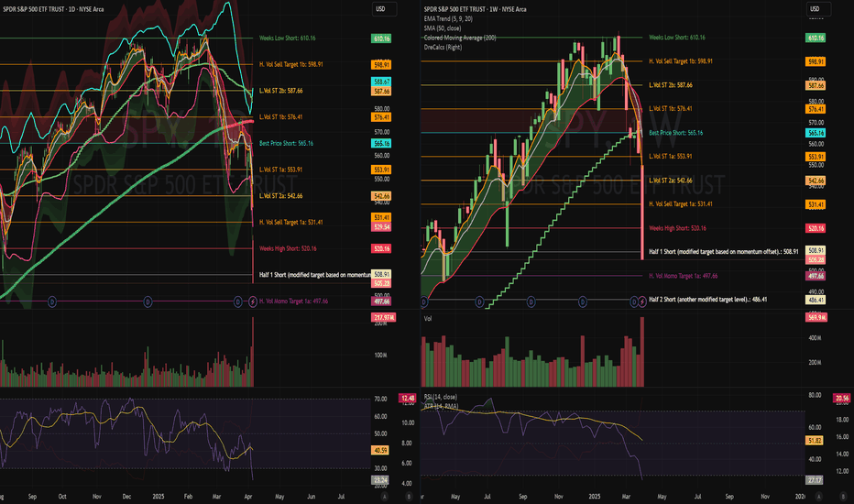Click the 'Vol' legend on the weekly chart
Image resolution: width=854 pixels, height=504 pixels.
[428, 318]
